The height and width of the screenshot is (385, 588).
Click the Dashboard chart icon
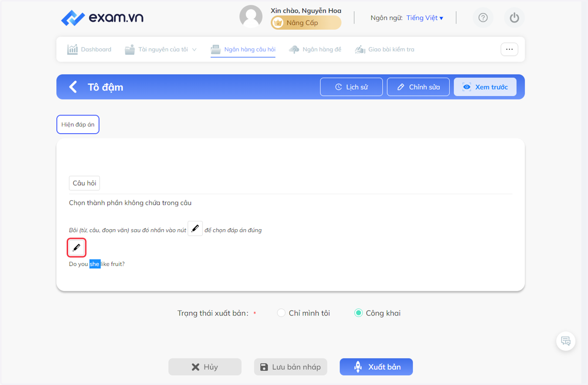(x=73, y=49)
